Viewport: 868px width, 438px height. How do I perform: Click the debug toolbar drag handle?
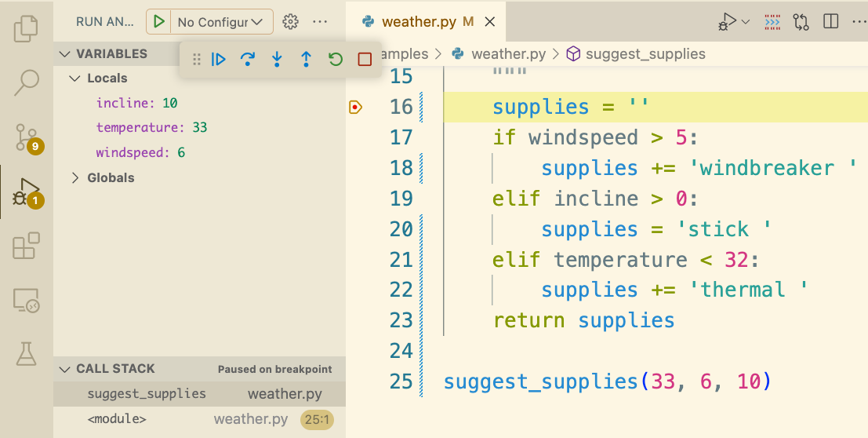(196, 60)
